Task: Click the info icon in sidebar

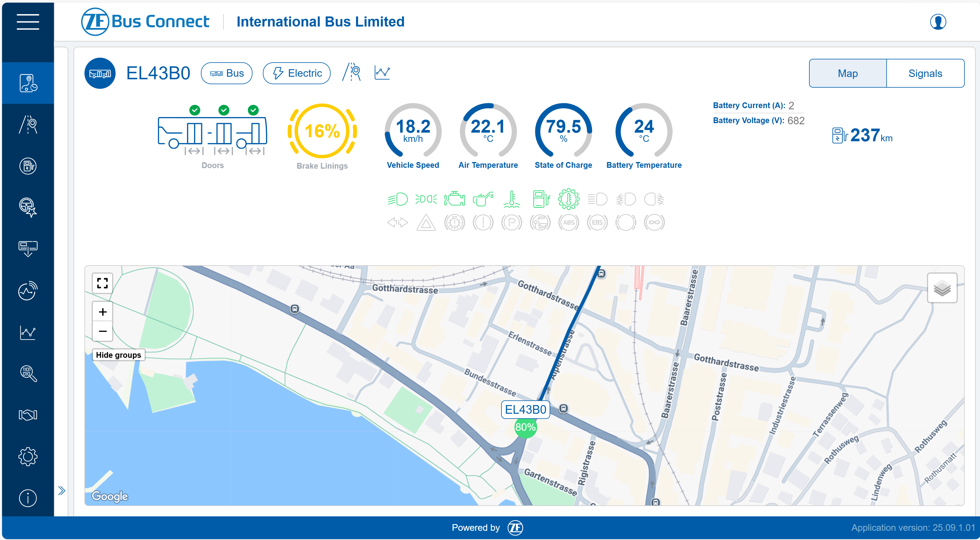Action: pos(28,498)
